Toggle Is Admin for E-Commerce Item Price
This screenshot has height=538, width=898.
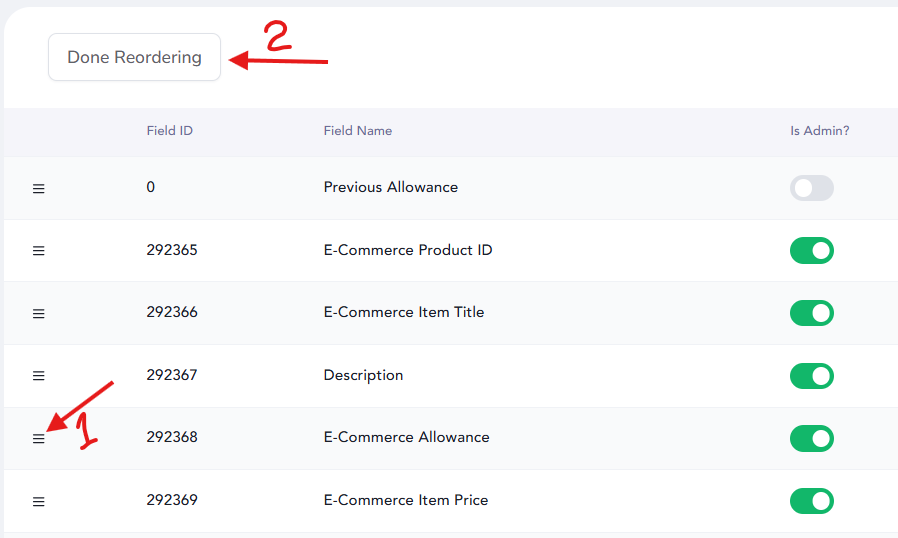pos(812,501)
